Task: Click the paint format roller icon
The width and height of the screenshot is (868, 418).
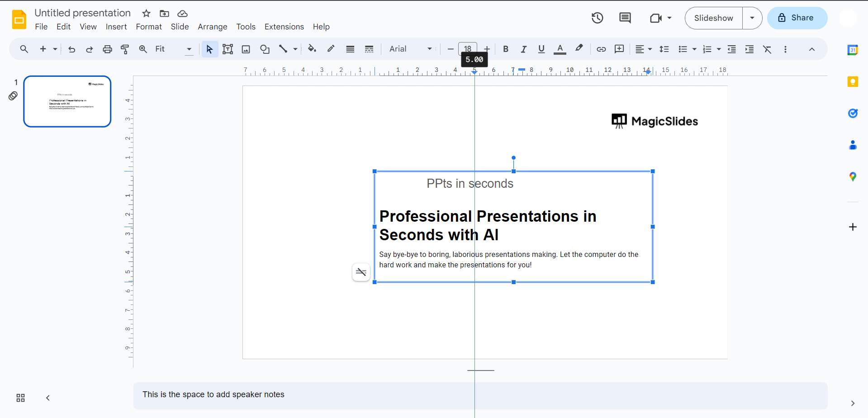Action: pos(125,49)
